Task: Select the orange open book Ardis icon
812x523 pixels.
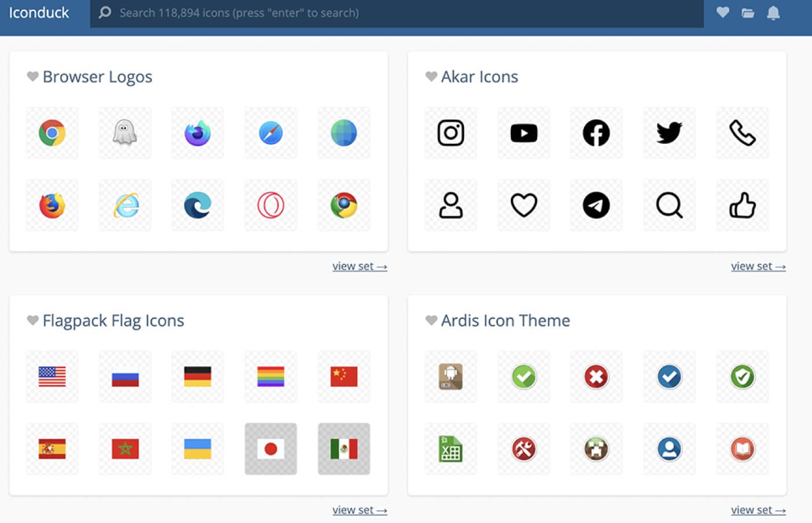Action: tap(742, 449)
